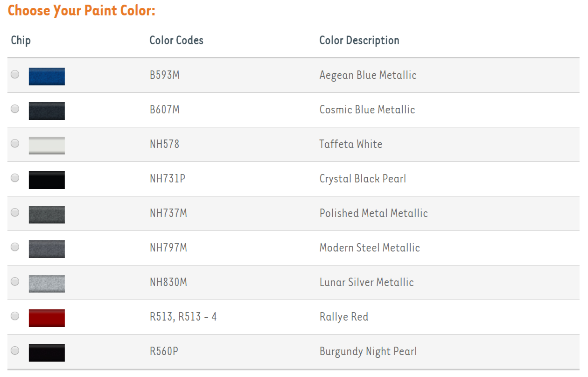588x377 pixels.
Task: Pick the Burgundy Night Pearl radio button
Action: point(15,350)
